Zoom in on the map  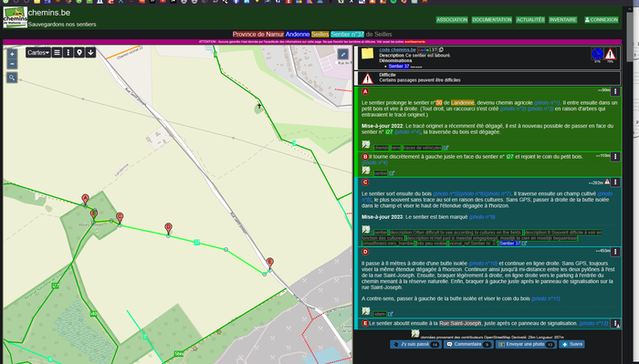[x=12, y=54]
